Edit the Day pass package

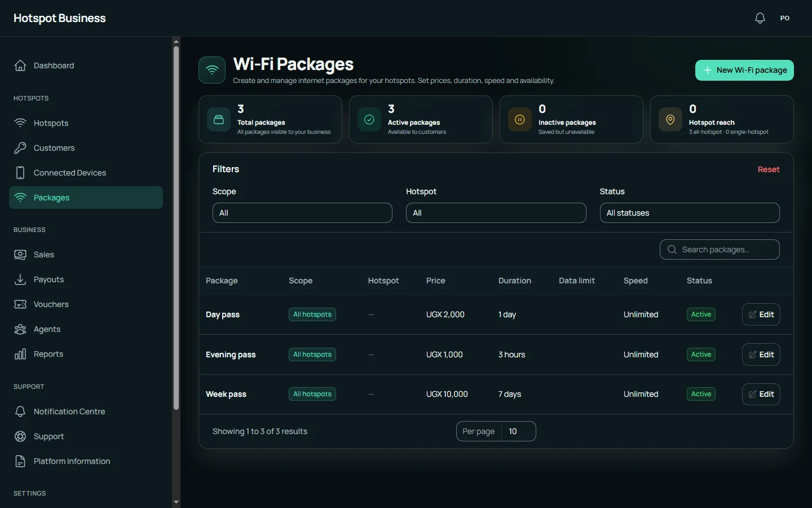761,314
